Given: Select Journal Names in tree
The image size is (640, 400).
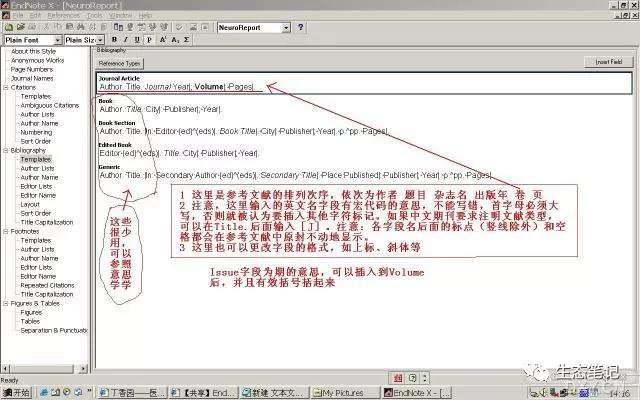Looking at the screenshot, I should [x=32, y=78].
